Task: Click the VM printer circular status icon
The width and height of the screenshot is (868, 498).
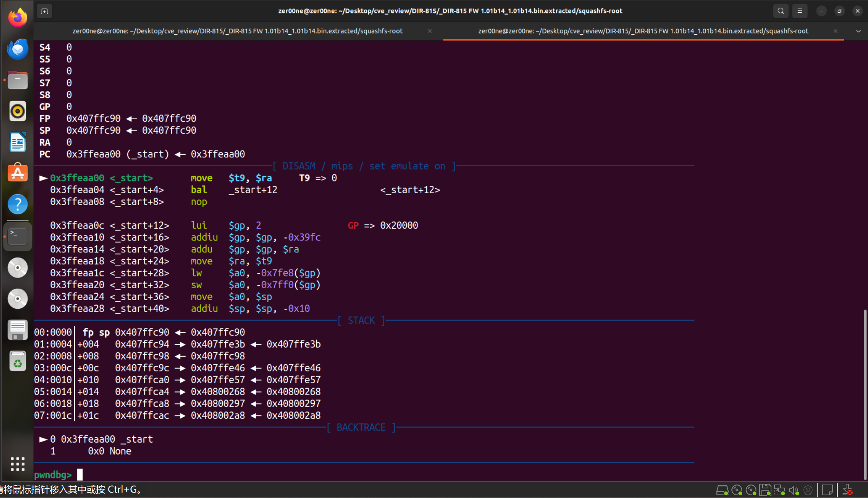Action: coord(808,490)
